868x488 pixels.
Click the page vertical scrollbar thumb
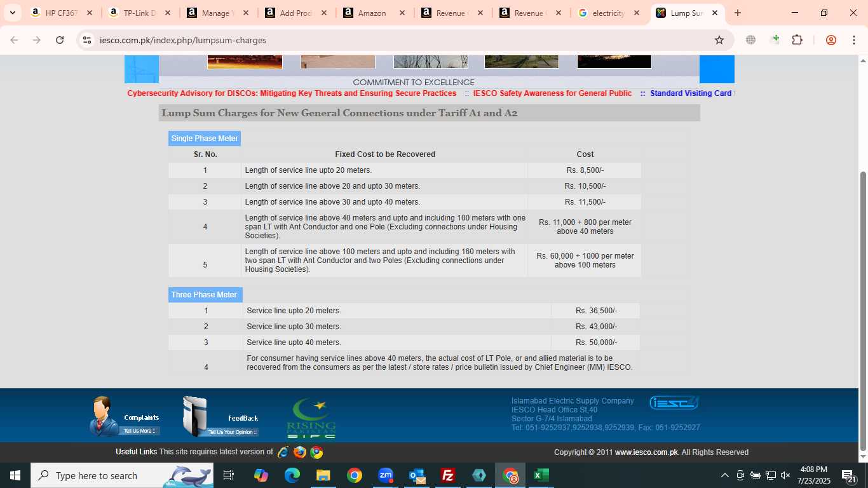point(862,311)
